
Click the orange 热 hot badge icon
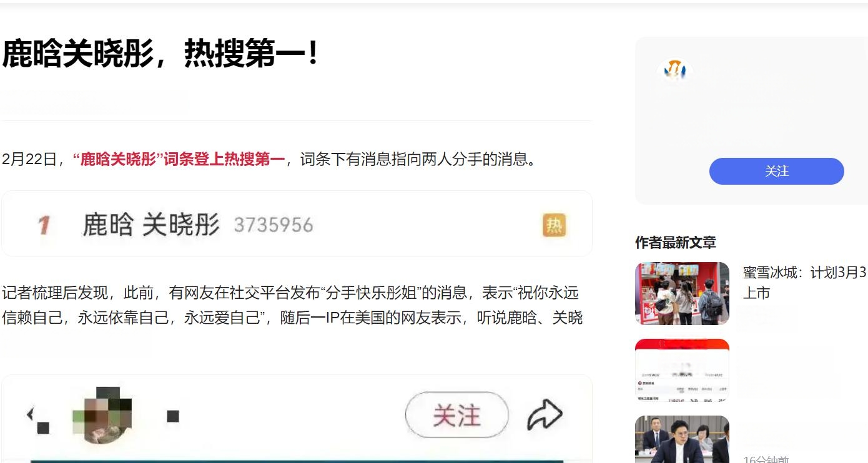click(554, 225)
